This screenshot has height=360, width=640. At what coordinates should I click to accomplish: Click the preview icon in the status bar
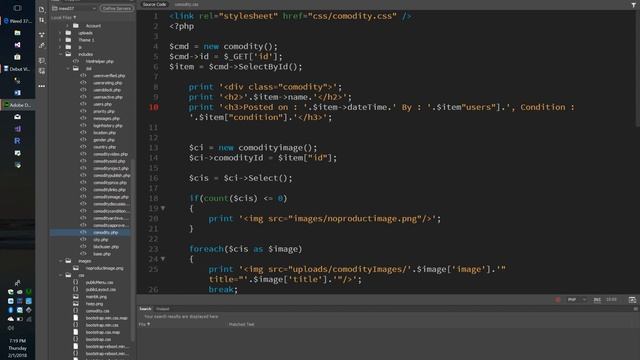(632, 300)
